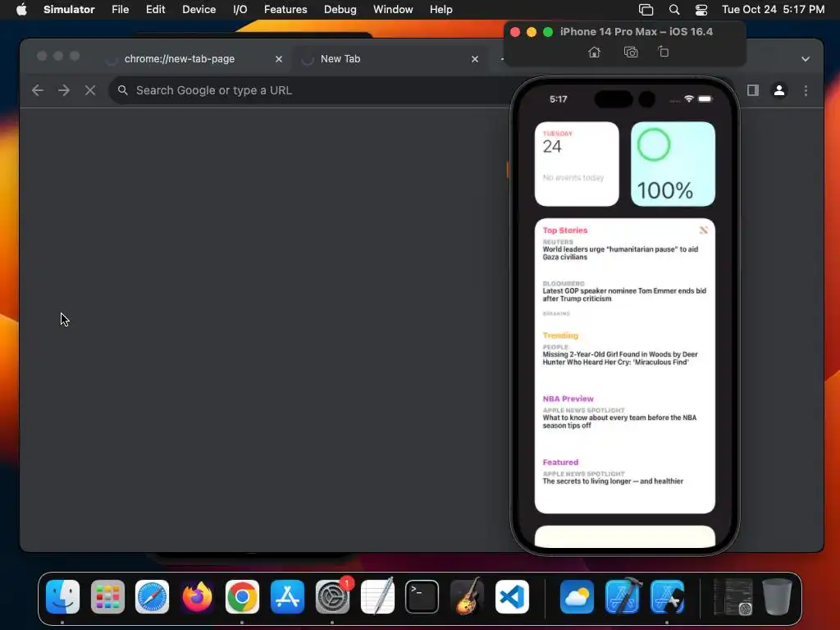Open the NBA season tips off story
This screenshot has width=840, height=630.
coord(619,418)
